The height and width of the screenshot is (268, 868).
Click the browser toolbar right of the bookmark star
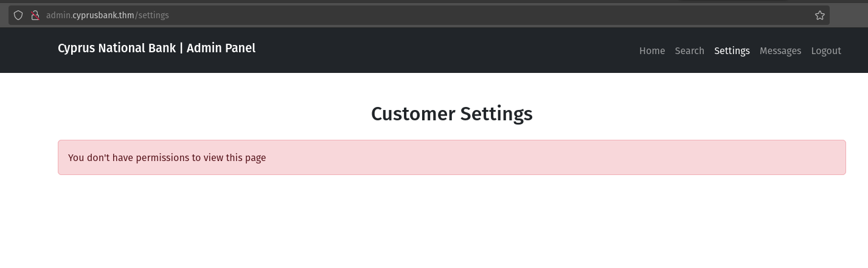point(849,15)
